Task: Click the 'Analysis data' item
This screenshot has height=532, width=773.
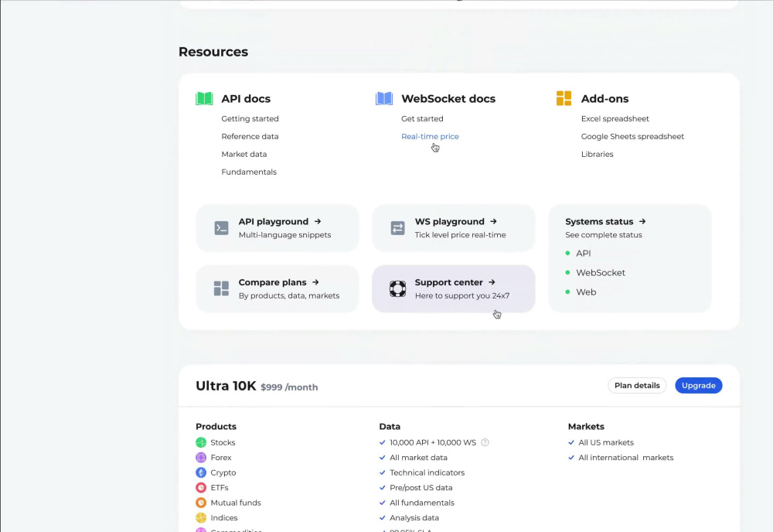Action: (414, 518)
